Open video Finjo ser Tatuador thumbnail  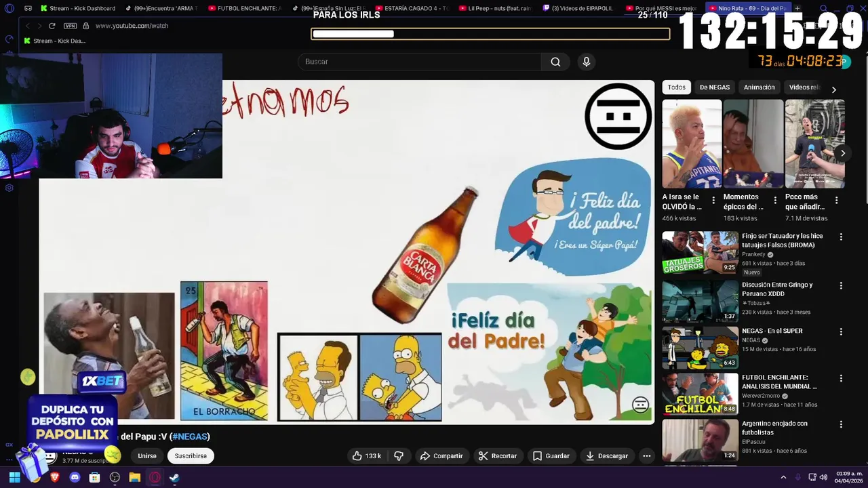(x=700, y=253)
